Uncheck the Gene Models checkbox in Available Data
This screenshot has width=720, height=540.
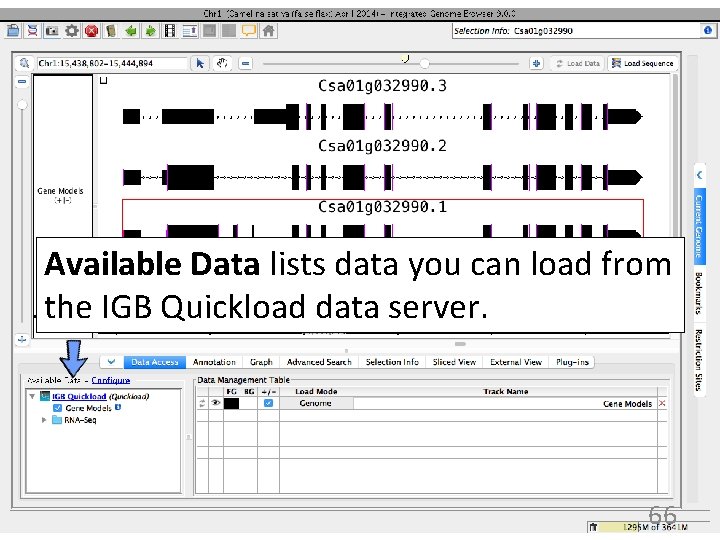(x=57, y=408)
